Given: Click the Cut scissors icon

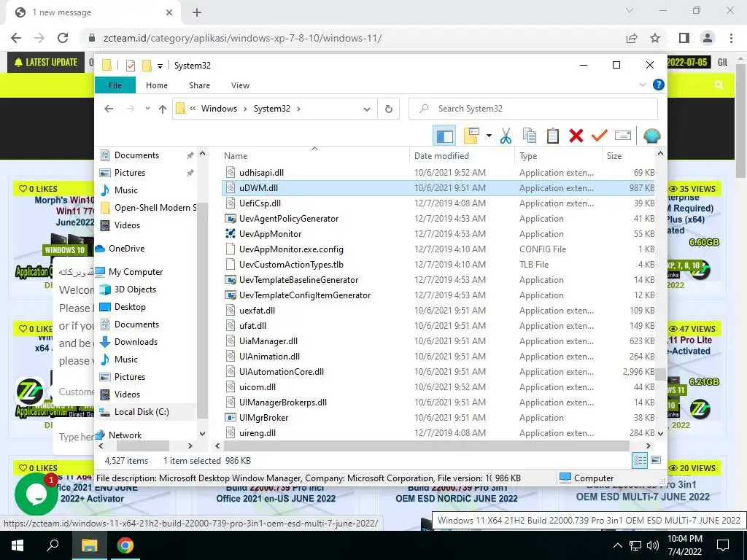Looking at the screenshot, I should [506, 136].
